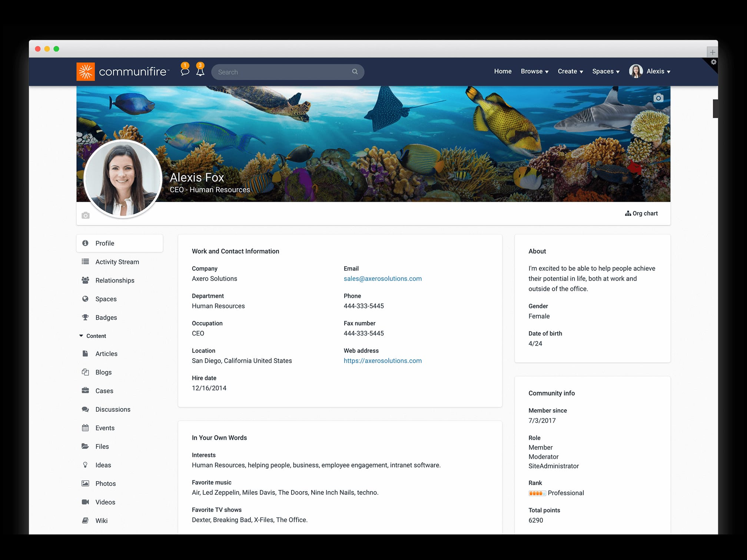
Task: Go to Home in the navbar
Action: (x=503, y=71)
